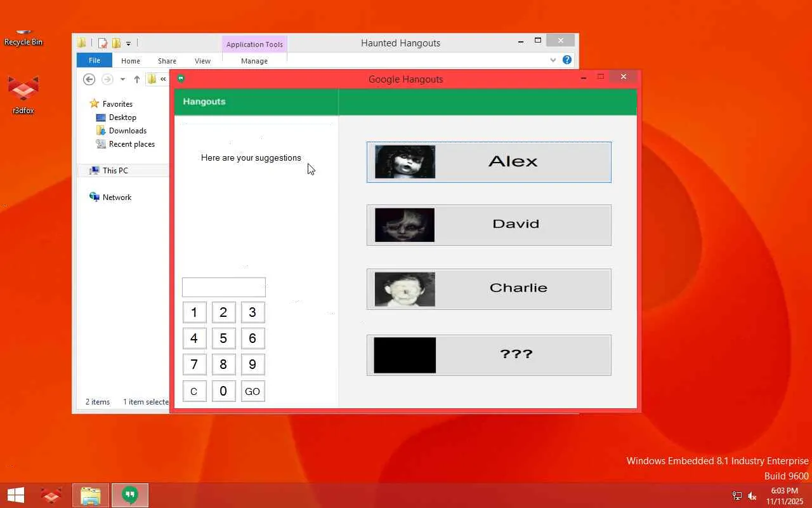Click the folder icon in Explorer's title bar
The height and width of the screenshot is (508, 812).
(x=82, y=43)
